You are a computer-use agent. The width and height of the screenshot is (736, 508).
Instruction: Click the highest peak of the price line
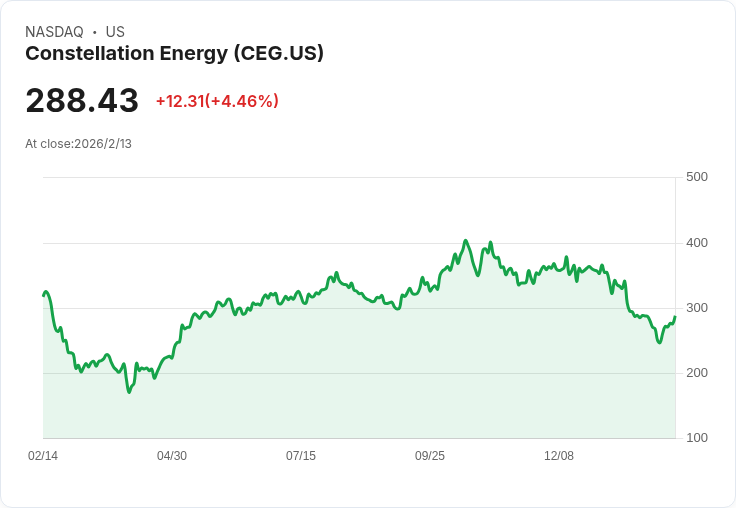coord(466,241)
